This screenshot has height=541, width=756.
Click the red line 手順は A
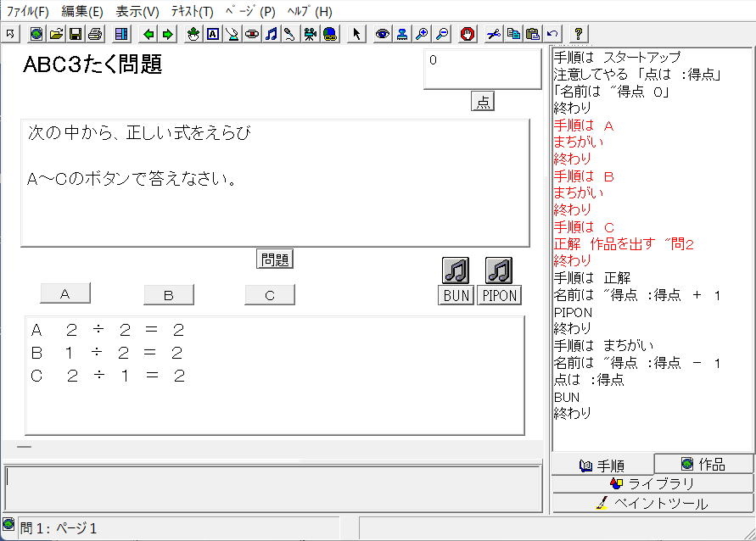click(x=584, y=125)
